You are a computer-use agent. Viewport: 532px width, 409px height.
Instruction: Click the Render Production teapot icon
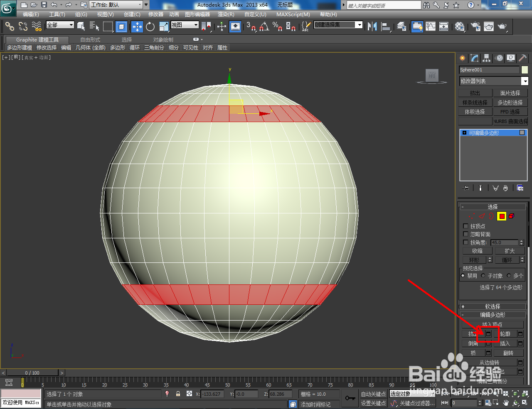[x=502, y=27]
